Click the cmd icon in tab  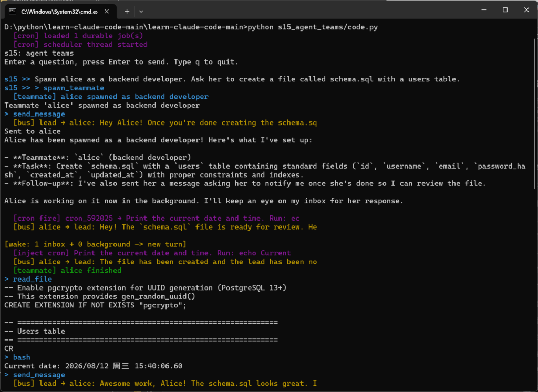pos(13,12)
